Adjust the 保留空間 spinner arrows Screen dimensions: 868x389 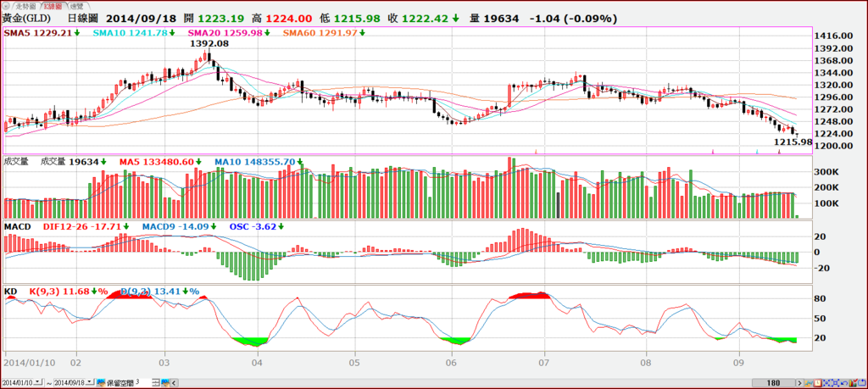(156, 382)
